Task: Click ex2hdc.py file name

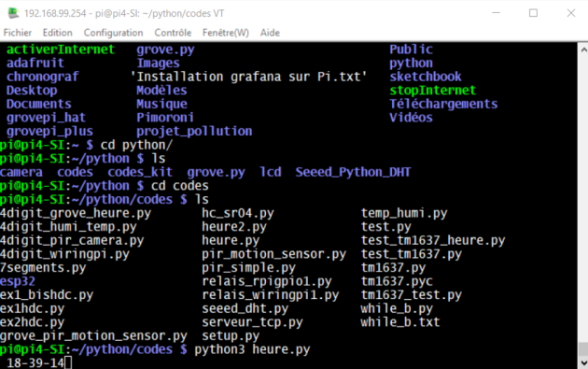Action: (x=33, y=322)
